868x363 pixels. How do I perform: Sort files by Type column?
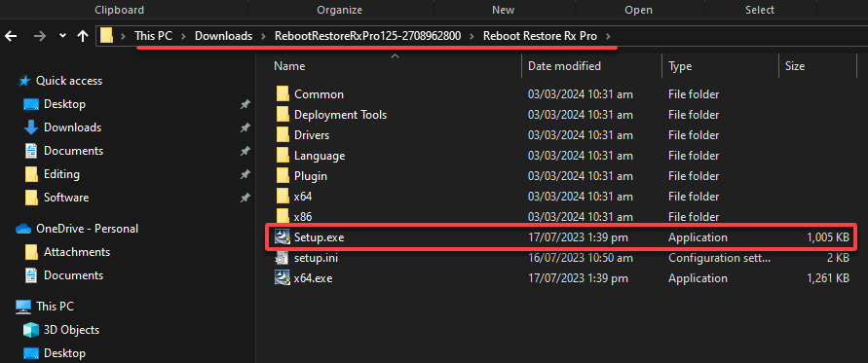(x=680, y=66)
